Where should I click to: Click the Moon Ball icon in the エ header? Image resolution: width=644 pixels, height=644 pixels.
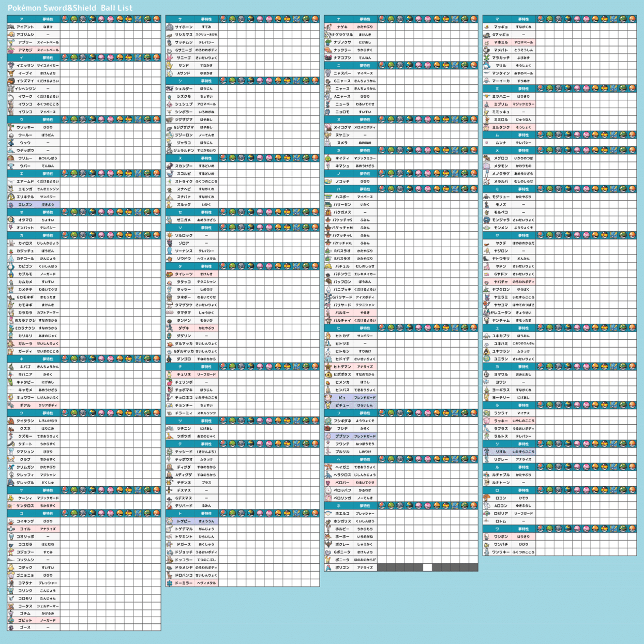pyautogui.click(x=92, y=174)
